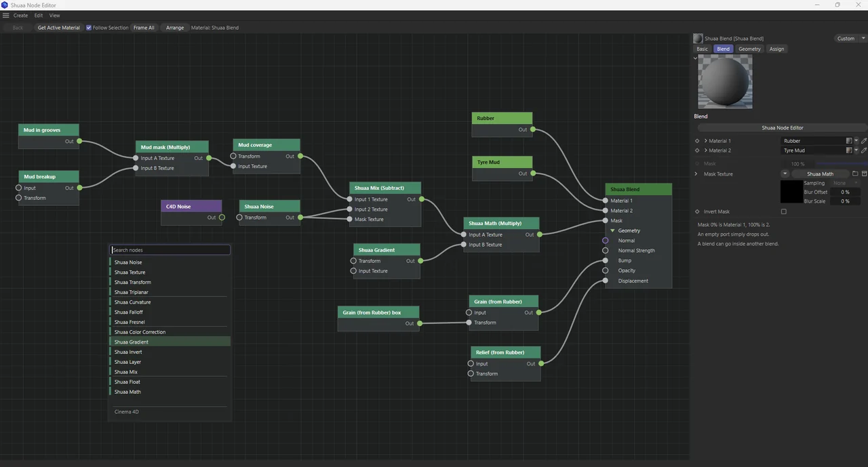Click the Rubber material thumbnail icon in Material 1 row
The image size is (868, 467).
coord(849,141)
